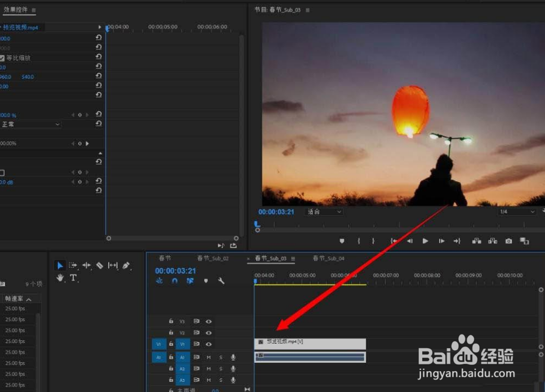
Task: Toggle V2 track output eye
Action: (x=208, y=333)
